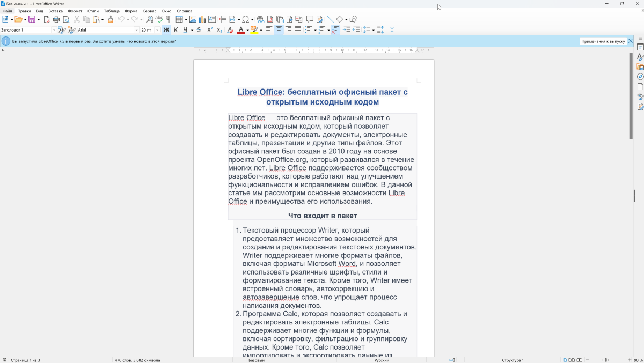Open the Правка menu

[24, 11]
